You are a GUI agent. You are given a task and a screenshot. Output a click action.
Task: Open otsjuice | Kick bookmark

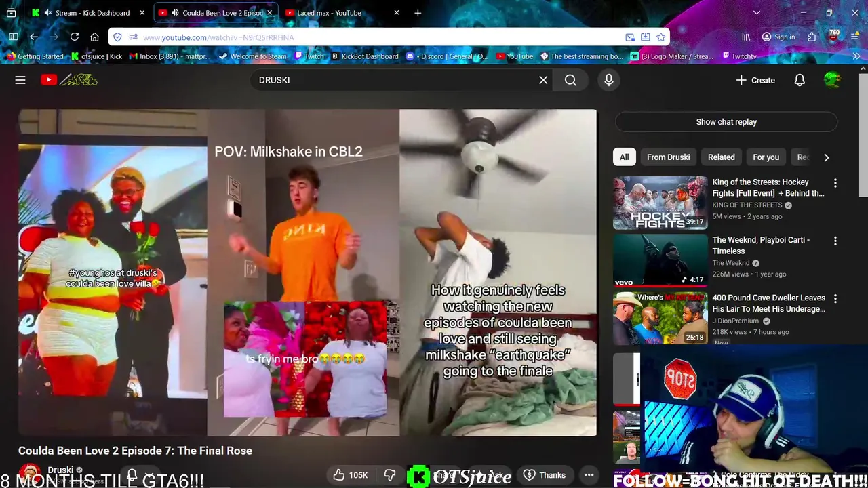[96, 56]
